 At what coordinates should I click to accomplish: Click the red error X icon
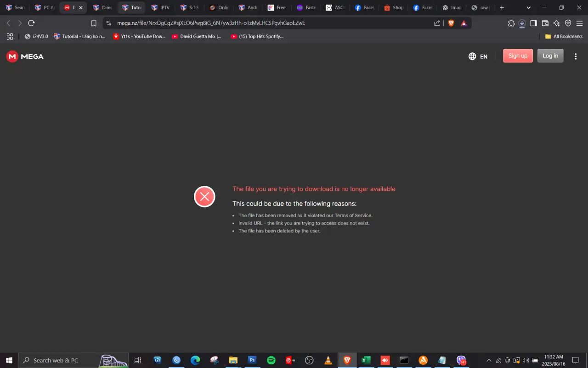coord(204,196)
